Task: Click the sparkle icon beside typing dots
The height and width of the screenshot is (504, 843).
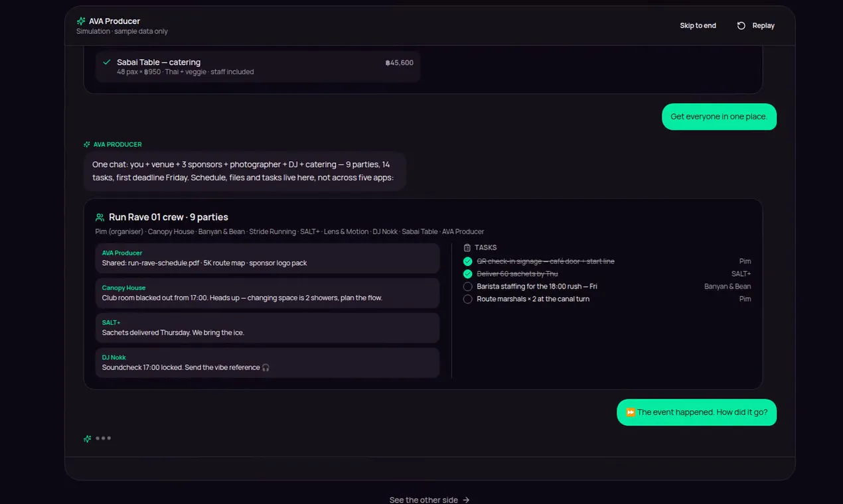Action: click(x=87, y=438)
